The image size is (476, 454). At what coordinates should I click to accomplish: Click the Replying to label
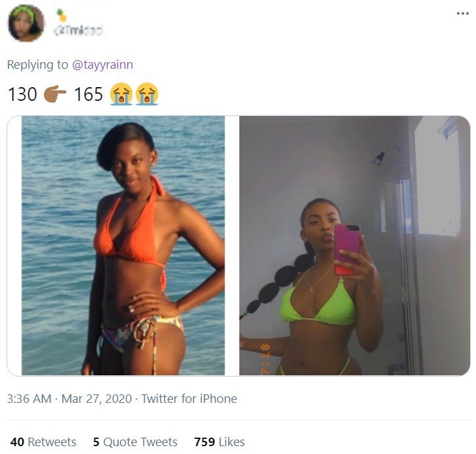click(37, 65)
